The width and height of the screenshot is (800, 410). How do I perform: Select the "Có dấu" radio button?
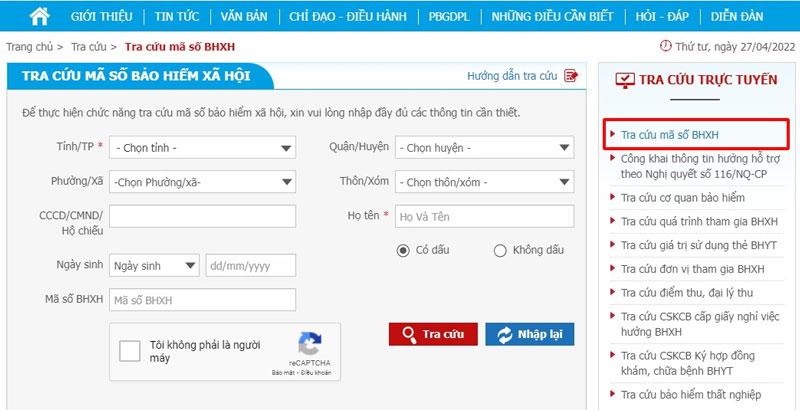(403, 251)
